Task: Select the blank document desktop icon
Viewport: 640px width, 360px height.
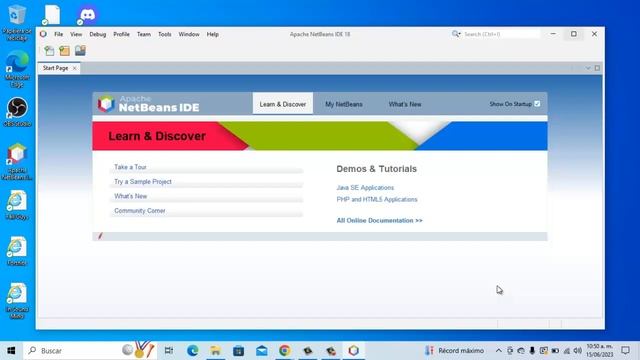Action: coord(52,15)
